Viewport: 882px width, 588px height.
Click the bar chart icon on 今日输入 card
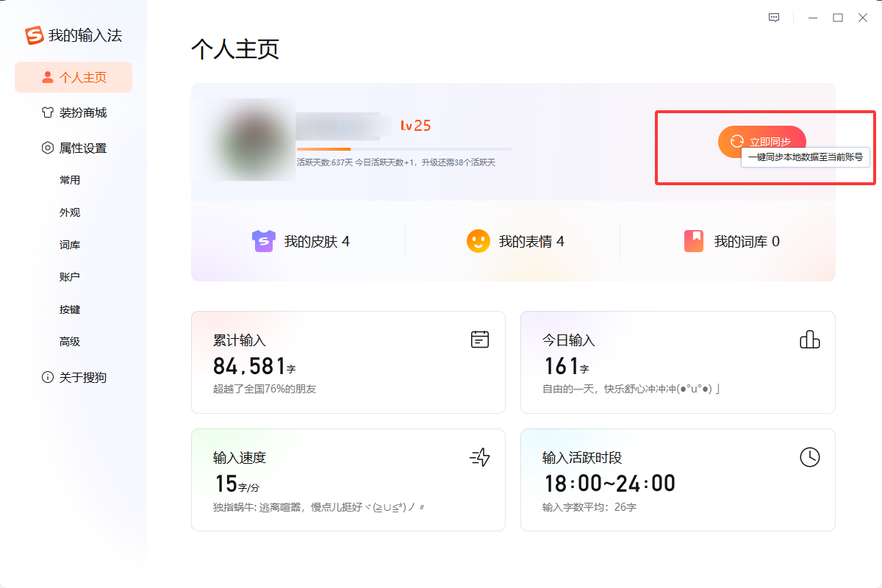pyautogui.click(x=809, y=339)
